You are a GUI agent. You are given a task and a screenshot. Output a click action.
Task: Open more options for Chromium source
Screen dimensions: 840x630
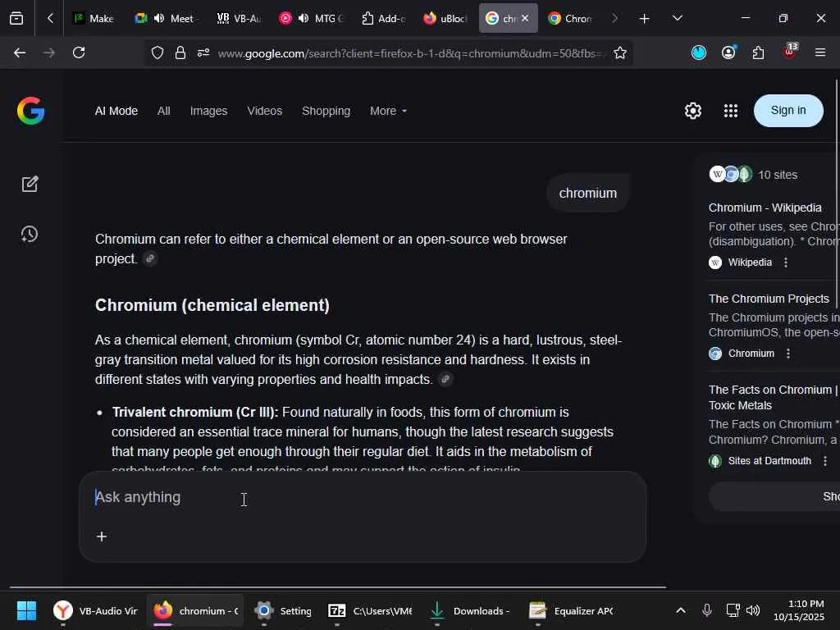[787, 353]
